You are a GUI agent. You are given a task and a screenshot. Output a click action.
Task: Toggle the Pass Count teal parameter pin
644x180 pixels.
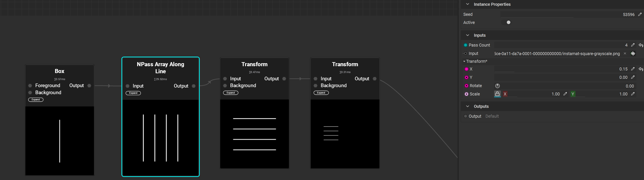click(x=465, y=45)
